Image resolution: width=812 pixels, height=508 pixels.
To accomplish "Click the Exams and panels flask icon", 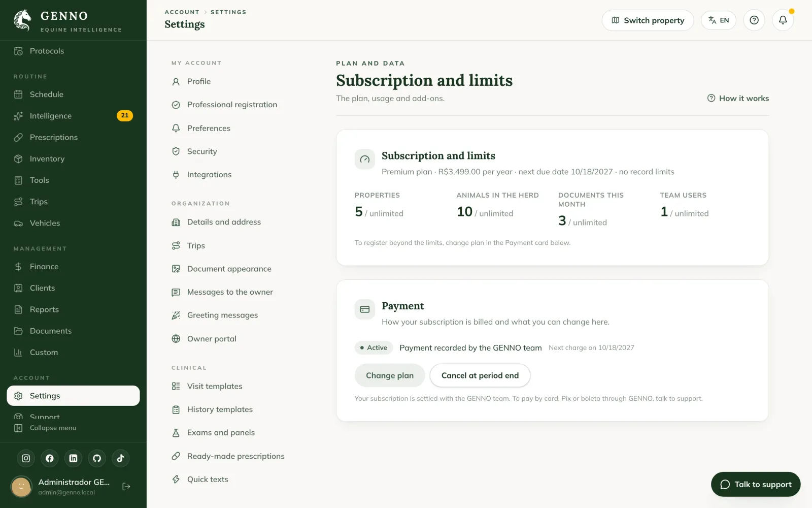I will pos(176,433).
